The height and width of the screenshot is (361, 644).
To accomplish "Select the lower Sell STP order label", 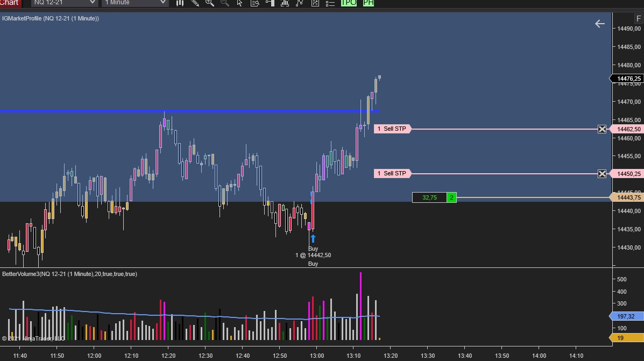I will [x=392, y=173].
